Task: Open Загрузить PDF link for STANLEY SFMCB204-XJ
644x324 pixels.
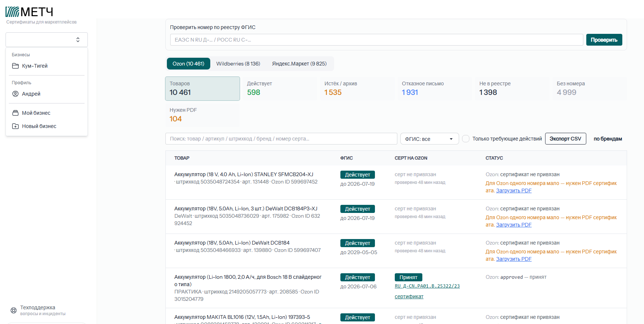Action: pyautogui.click(x=514, y=191)
